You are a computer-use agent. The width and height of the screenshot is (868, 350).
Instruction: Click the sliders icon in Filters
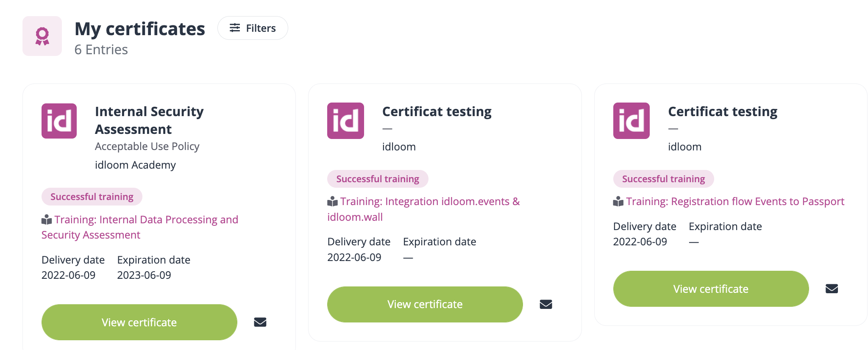click(235, 28)
